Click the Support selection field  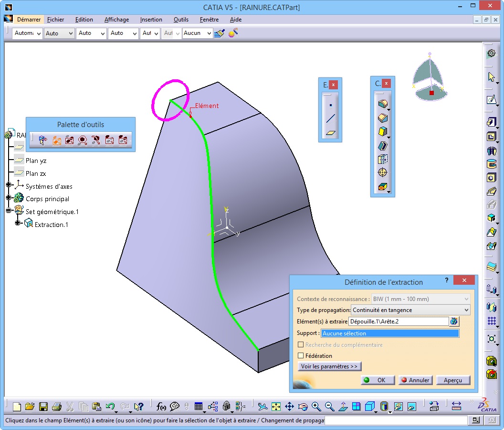coord(390,333)
